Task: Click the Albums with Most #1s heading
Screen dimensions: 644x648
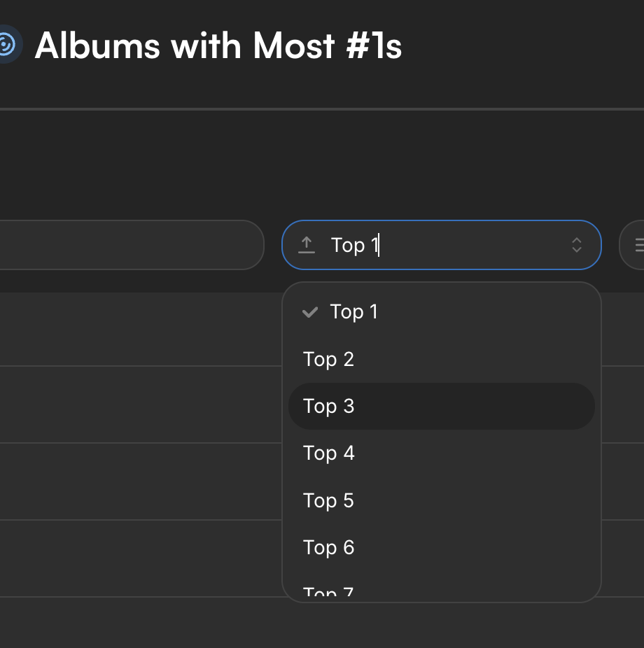Action: 218,45
